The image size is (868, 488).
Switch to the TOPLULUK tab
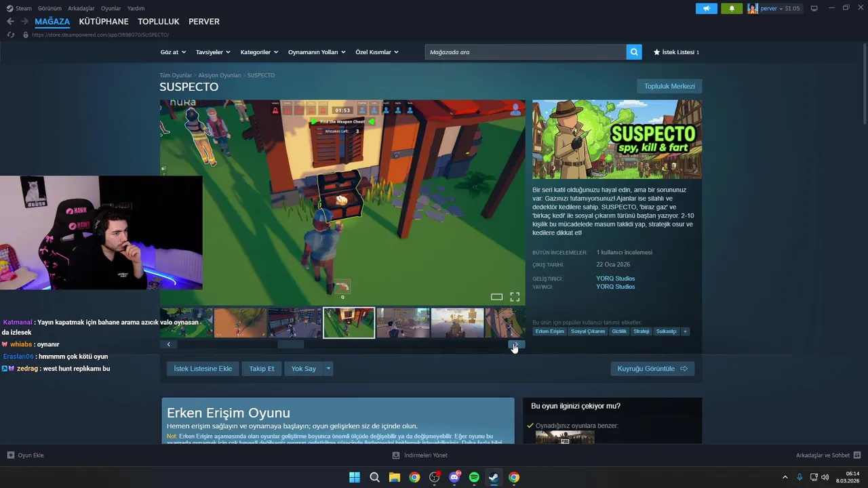(159, 22)
